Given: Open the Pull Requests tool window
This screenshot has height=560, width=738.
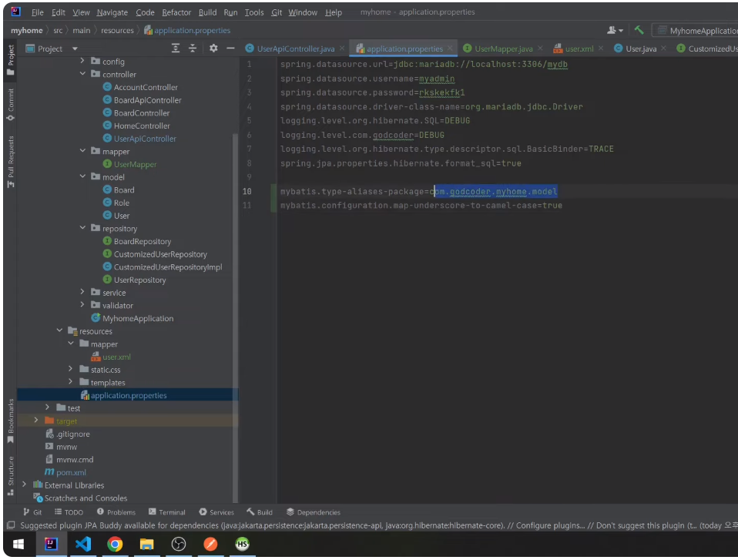Looking at the screenshot, I should (10, 162).
